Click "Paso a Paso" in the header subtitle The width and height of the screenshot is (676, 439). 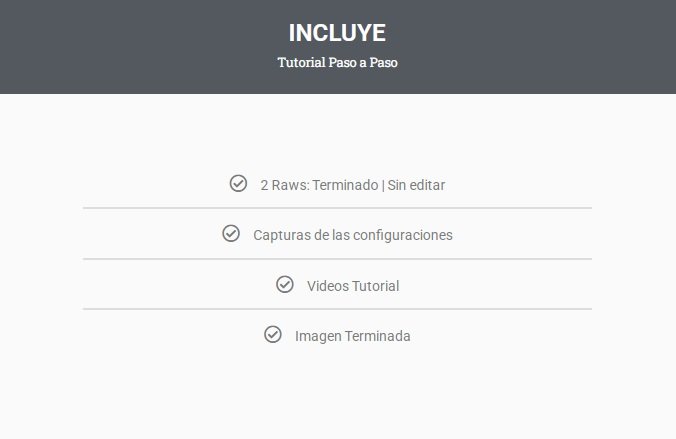coord(364,62)
